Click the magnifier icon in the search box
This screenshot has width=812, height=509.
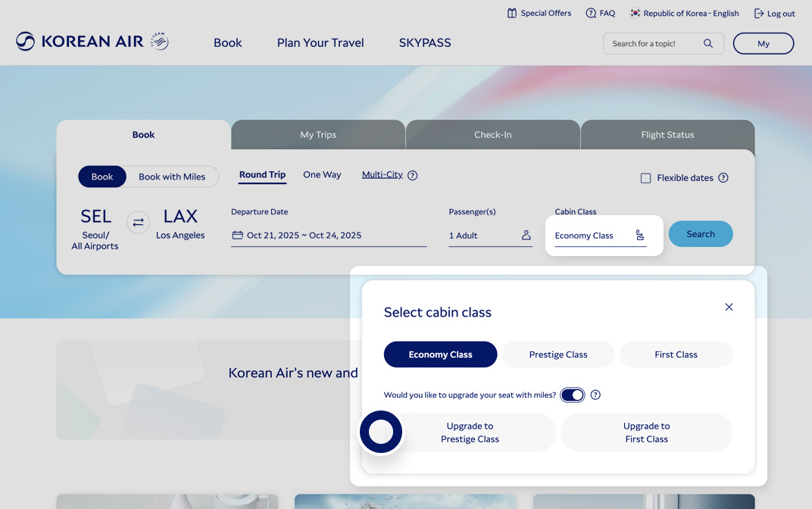point(708,43)
